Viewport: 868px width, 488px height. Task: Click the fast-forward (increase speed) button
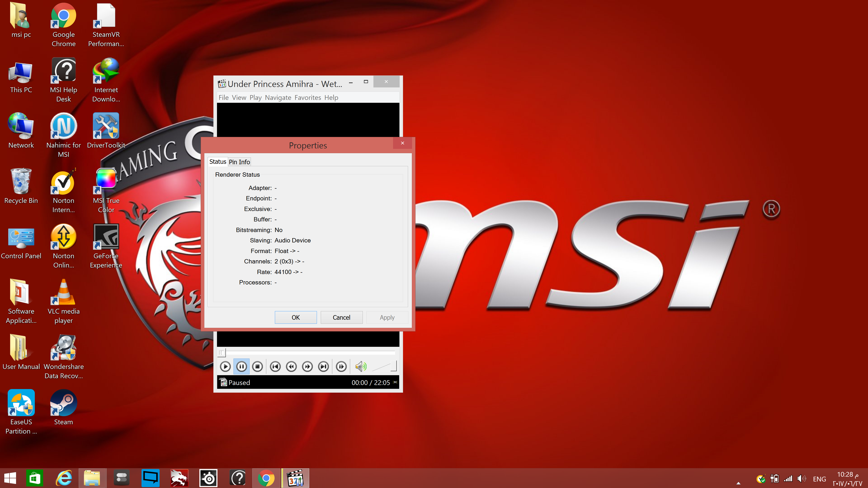click(x=307, y=366)
